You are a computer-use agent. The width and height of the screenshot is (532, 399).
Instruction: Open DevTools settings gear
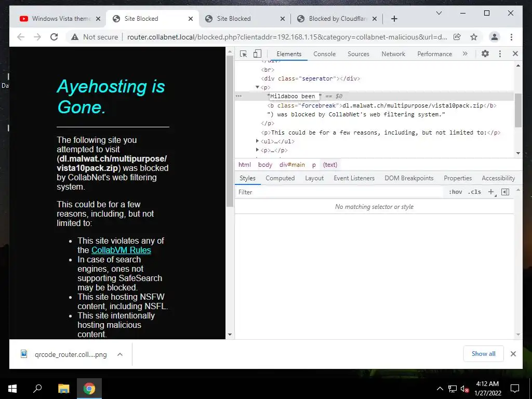pos(485,54)
